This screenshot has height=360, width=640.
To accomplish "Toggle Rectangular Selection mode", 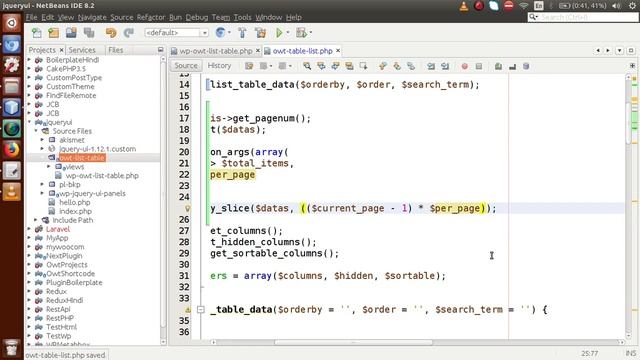I will tap(363, 66).
